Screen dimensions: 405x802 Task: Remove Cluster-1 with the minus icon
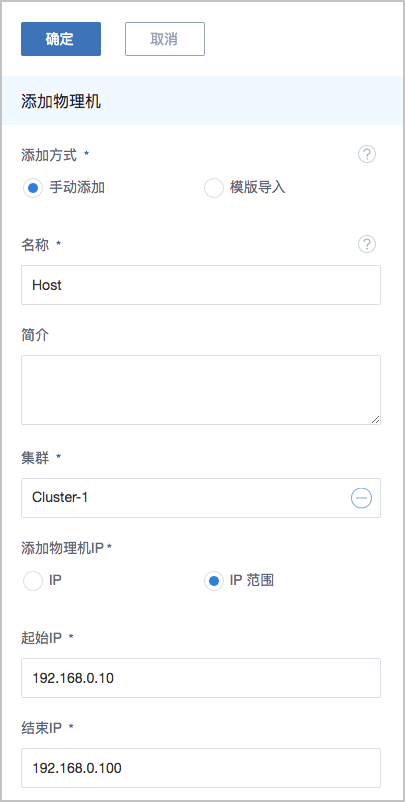[362, 498]
